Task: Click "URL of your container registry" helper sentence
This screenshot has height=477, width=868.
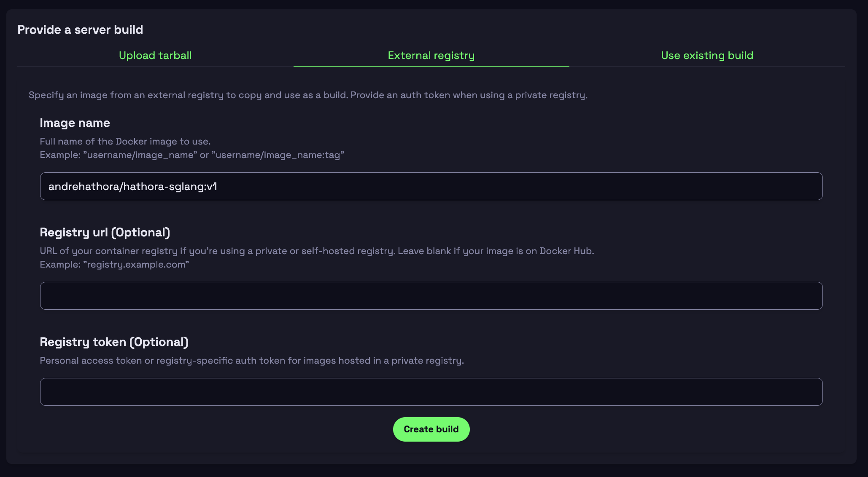Action: pos(217,251)
